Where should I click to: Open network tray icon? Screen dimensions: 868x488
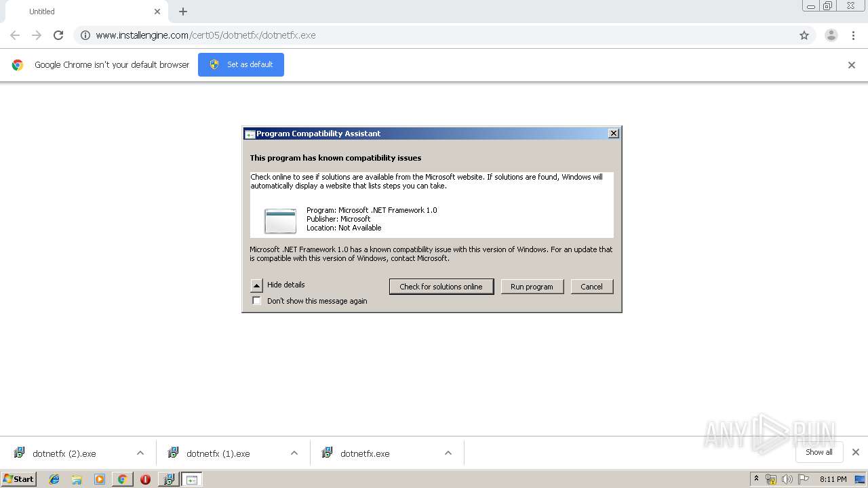pos(771,479)
